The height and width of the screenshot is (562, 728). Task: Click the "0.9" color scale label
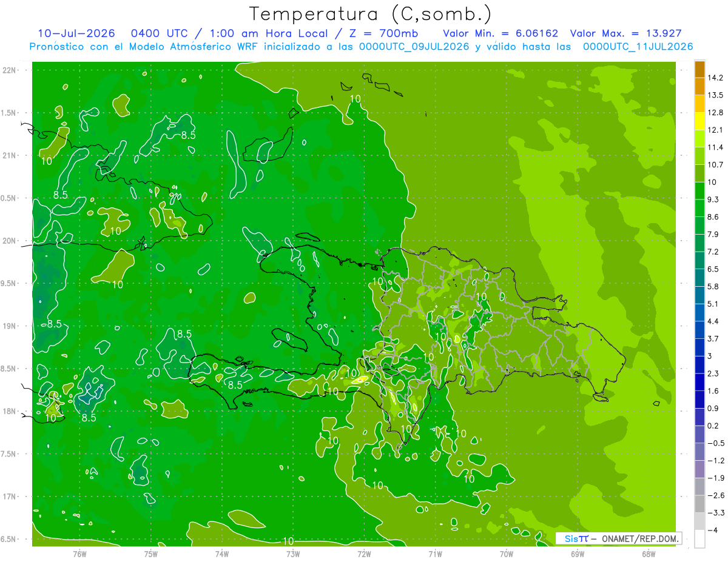pyautogui.click(x=713, y=409)
